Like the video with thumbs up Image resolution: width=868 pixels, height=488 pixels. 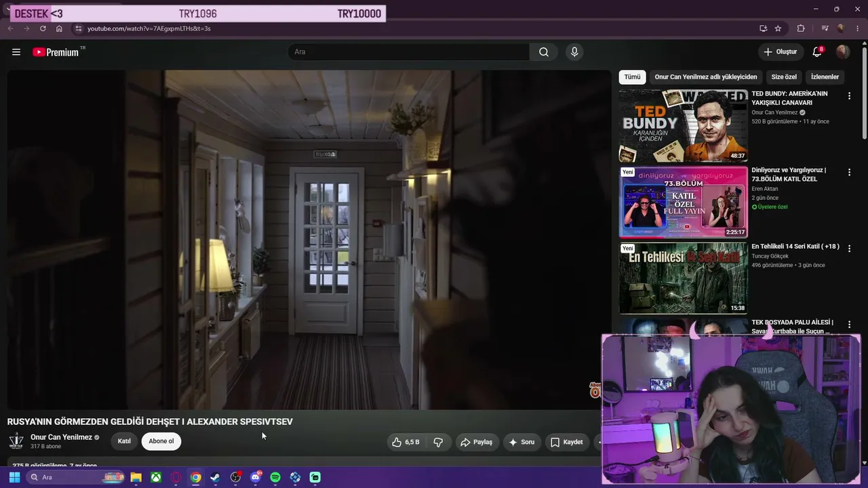pyautogui.click(x=406, y=442)
